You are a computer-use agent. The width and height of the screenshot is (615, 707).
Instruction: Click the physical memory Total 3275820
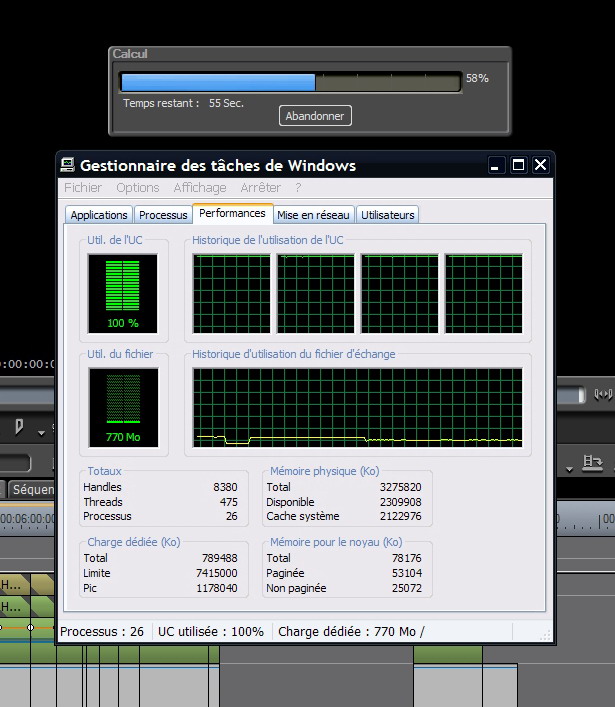click(x=400, y=487)
